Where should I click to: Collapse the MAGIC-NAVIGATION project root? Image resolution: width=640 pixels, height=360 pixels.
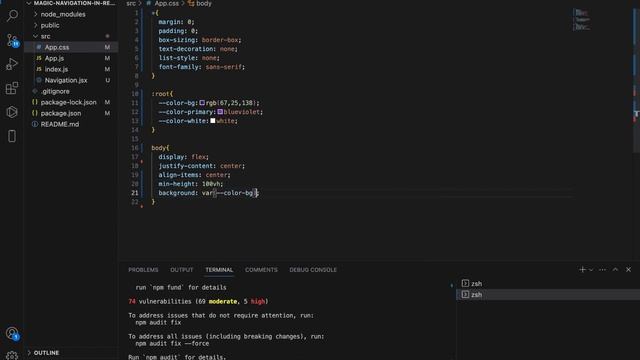tap(71, 3)
